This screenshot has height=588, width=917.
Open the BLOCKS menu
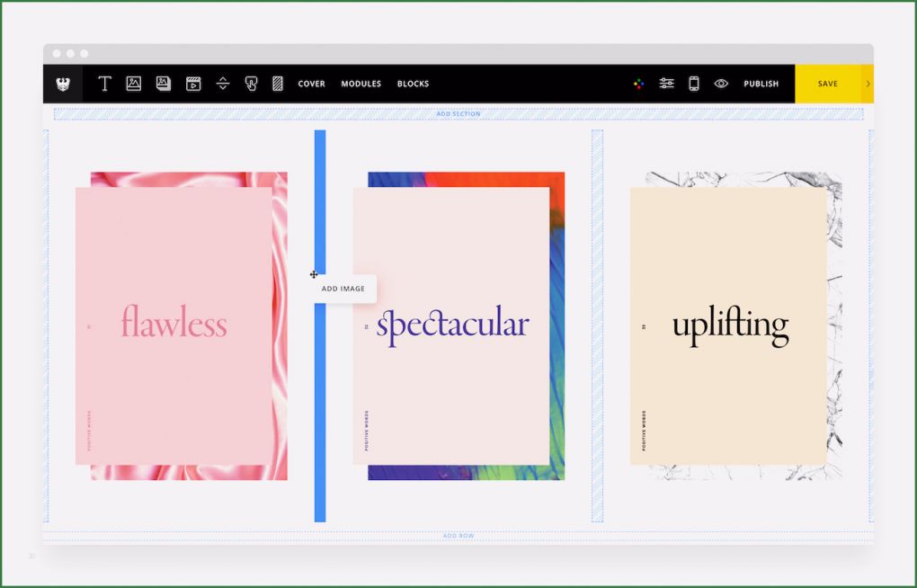point(414,84)
